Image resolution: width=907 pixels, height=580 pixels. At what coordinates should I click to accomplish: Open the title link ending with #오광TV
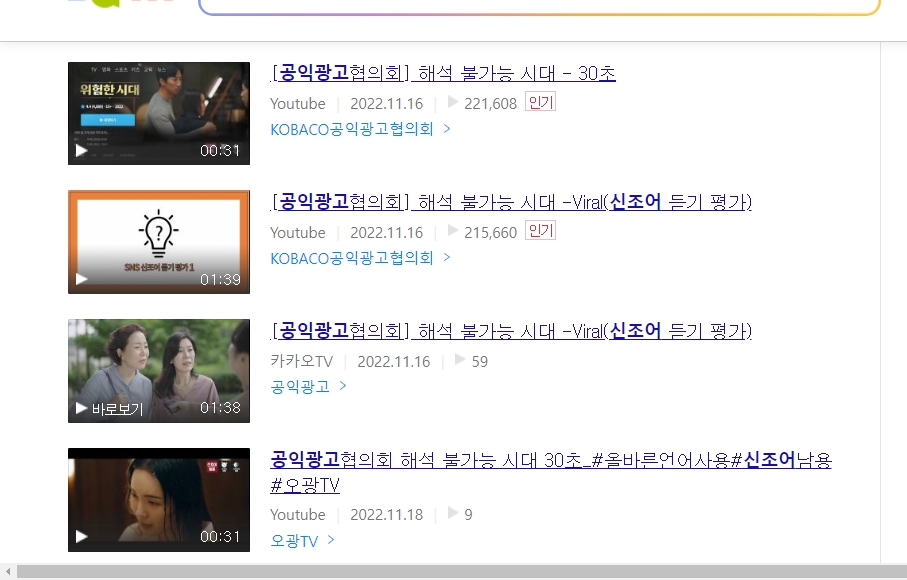[x=551, y=472]
